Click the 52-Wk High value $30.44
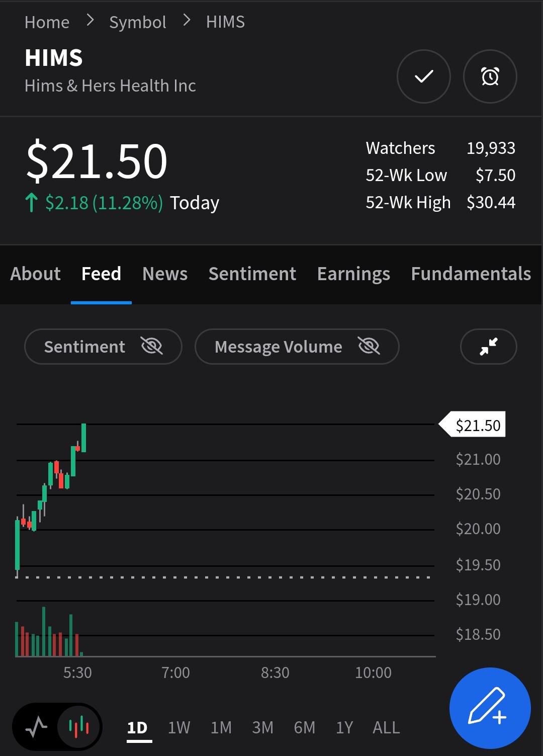 pyautogui.click(x=491, y=203)
